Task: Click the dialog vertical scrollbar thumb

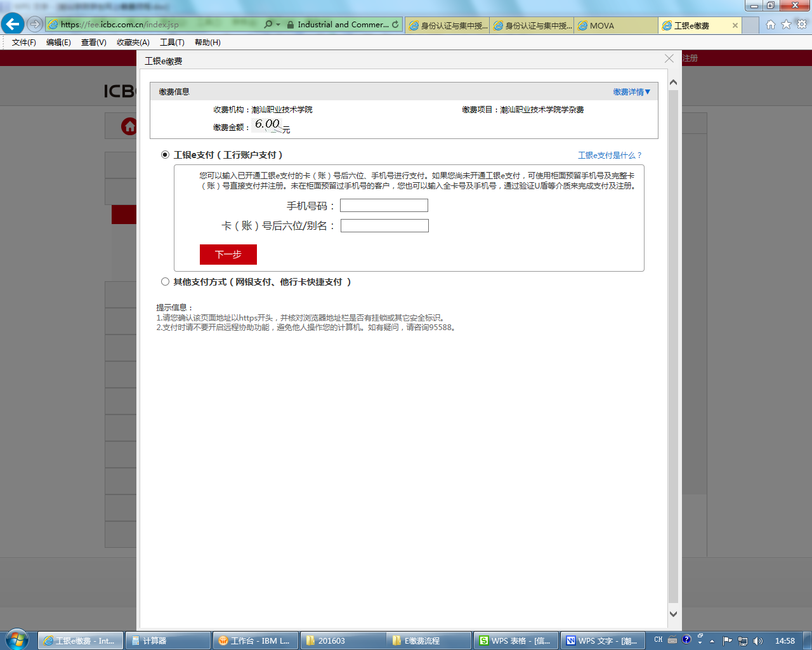Action: pyautogui.click(x=674, y=347)
